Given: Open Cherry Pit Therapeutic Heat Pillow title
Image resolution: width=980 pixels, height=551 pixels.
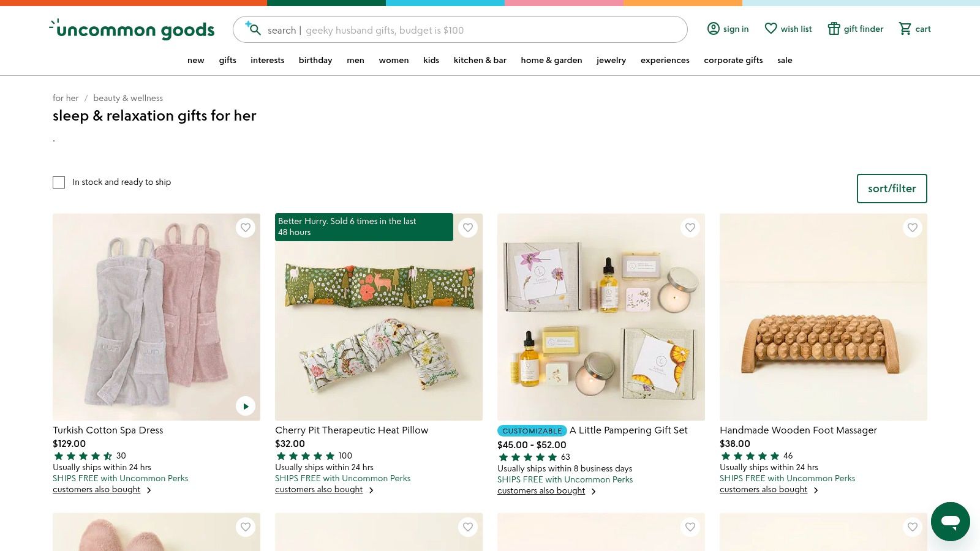Looking at the screenshot, I should click(x=352, y=430).
